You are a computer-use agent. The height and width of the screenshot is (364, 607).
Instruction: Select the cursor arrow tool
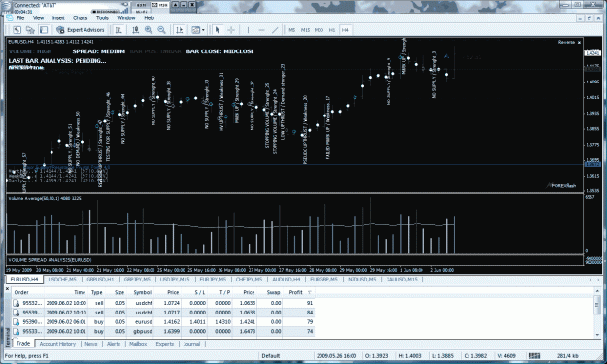pyautogui.click(x=218, y=30)
